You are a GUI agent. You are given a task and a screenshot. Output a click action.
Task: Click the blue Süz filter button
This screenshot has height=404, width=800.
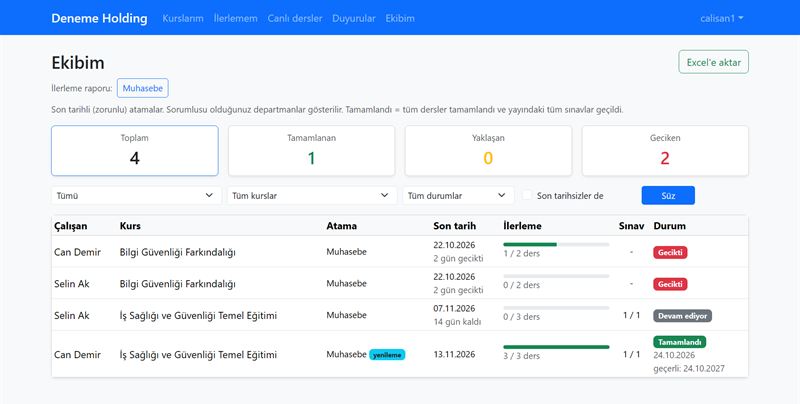click(668, 195)
